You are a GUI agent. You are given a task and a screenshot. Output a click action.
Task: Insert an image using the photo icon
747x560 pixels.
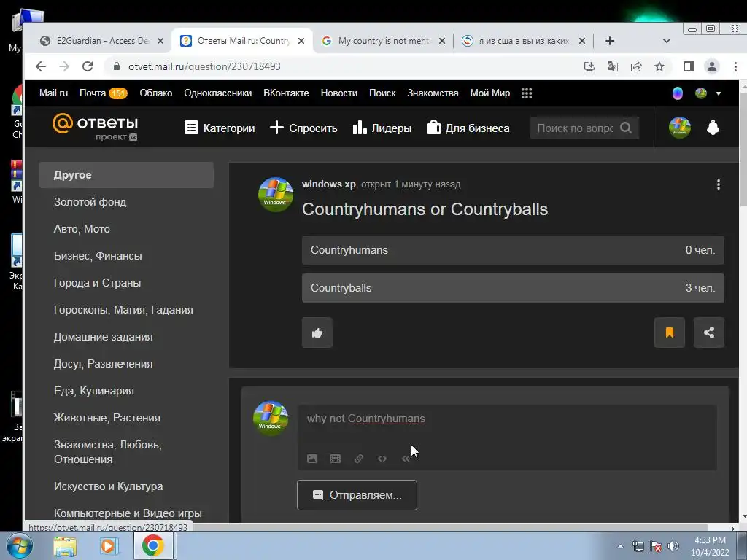[312, 459]
